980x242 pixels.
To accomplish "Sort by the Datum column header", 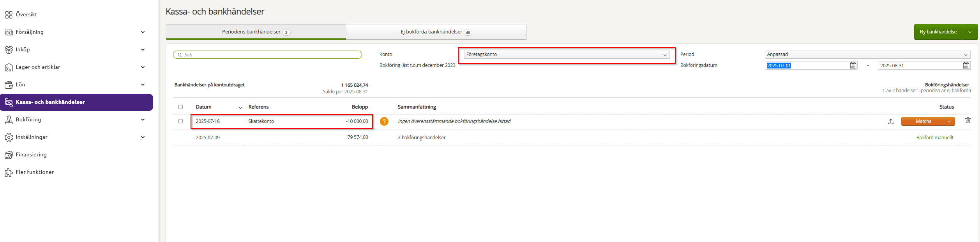I will point(203,107).
